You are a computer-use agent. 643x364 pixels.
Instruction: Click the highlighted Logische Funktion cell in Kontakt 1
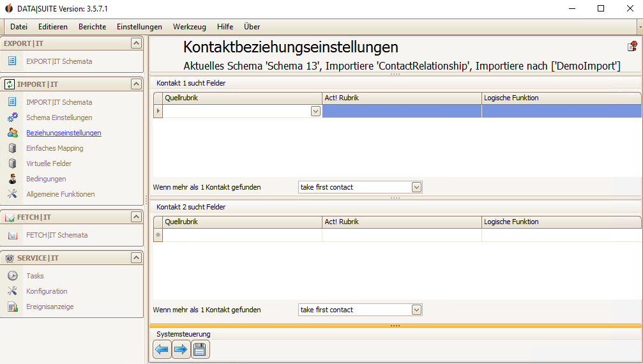(x=561, y=111)
